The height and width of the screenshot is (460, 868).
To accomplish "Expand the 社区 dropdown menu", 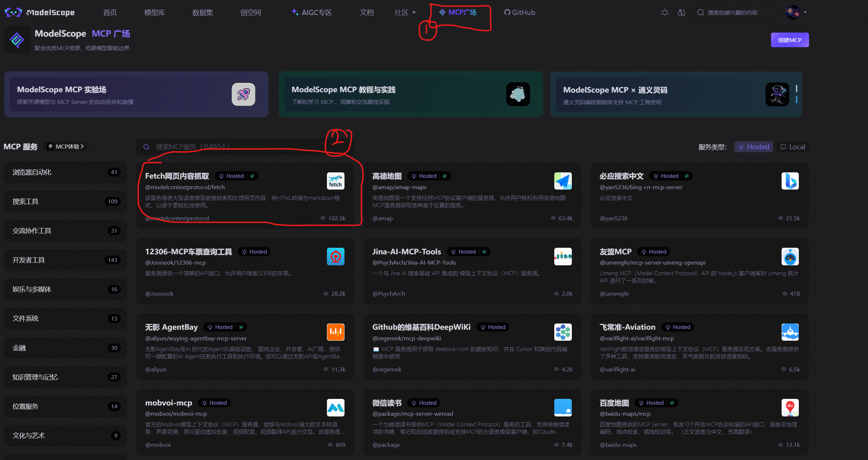I will coord(405,12).
